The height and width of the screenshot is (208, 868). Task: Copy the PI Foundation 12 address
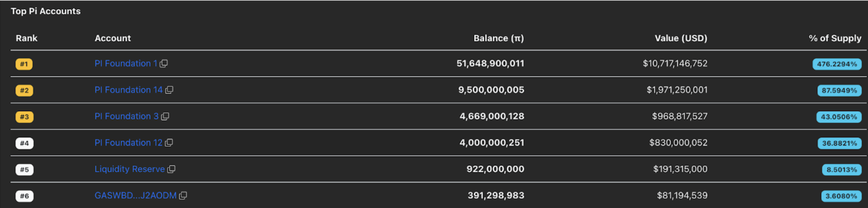coord(169,143)
